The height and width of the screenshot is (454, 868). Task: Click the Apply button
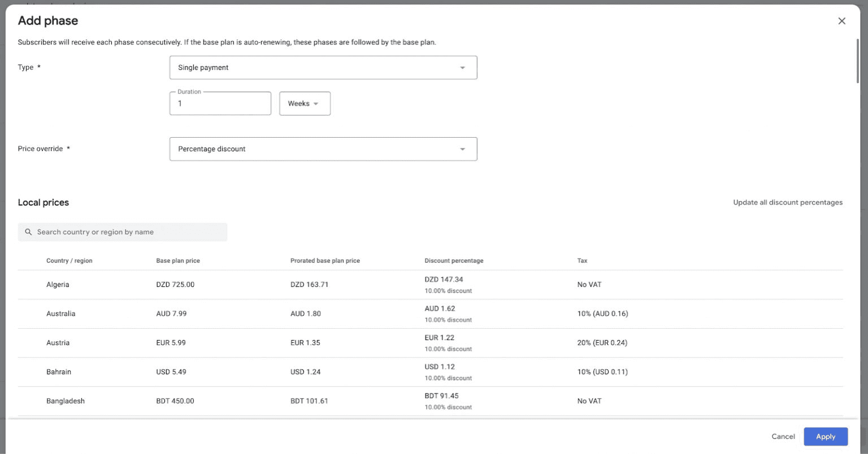pyautogui.click(x=825, y=436)
